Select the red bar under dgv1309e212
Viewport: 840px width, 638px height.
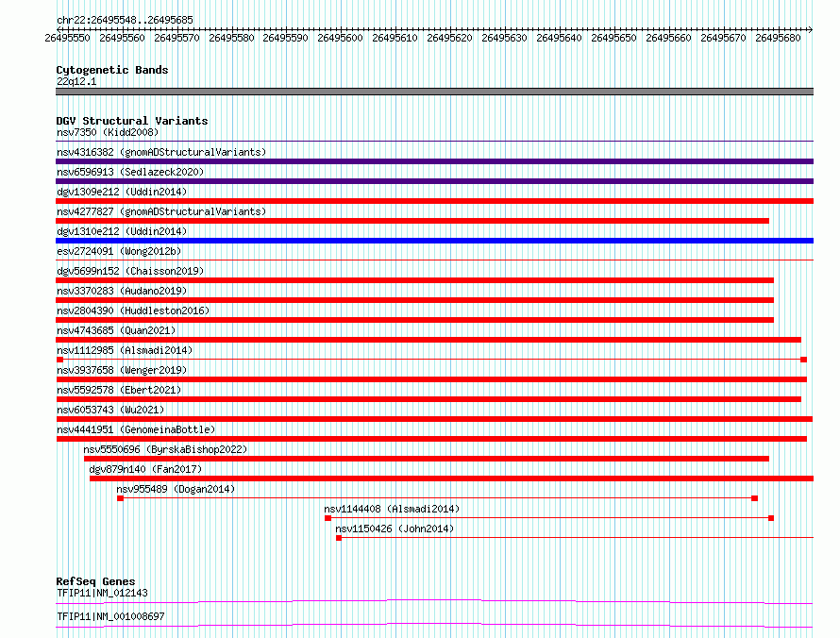(434, 201)
